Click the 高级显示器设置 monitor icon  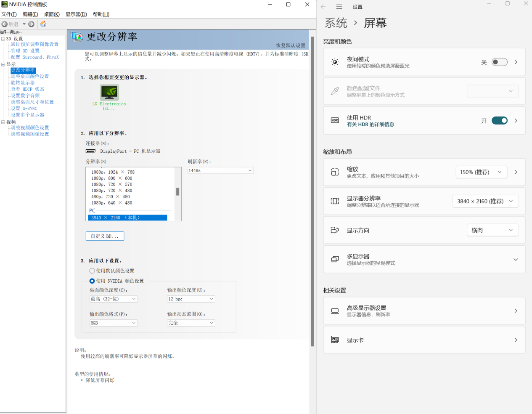(335, 311)
